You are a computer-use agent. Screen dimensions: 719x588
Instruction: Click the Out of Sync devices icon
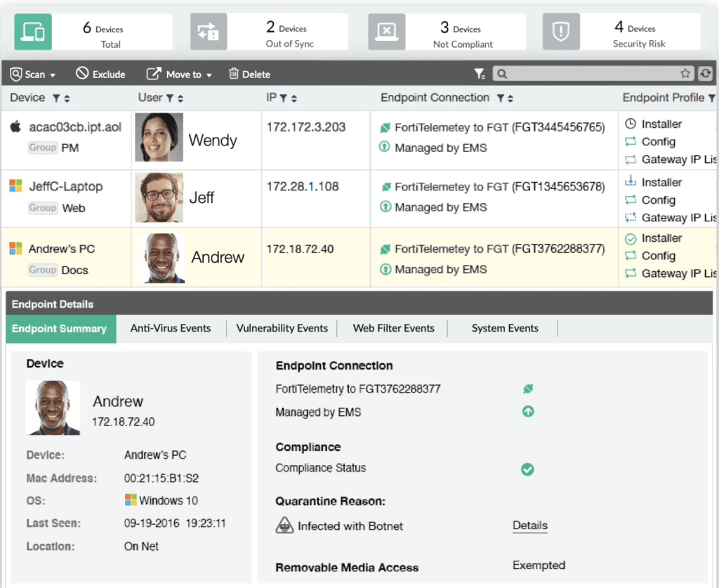pos(209,32)
